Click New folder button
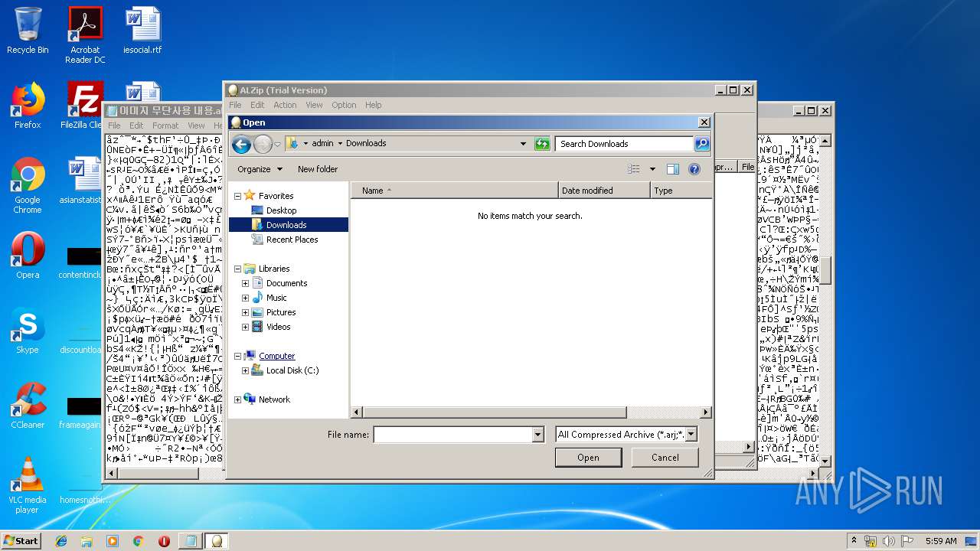The width and height of the screenshot is (980, 551). (x=318, y=169)
